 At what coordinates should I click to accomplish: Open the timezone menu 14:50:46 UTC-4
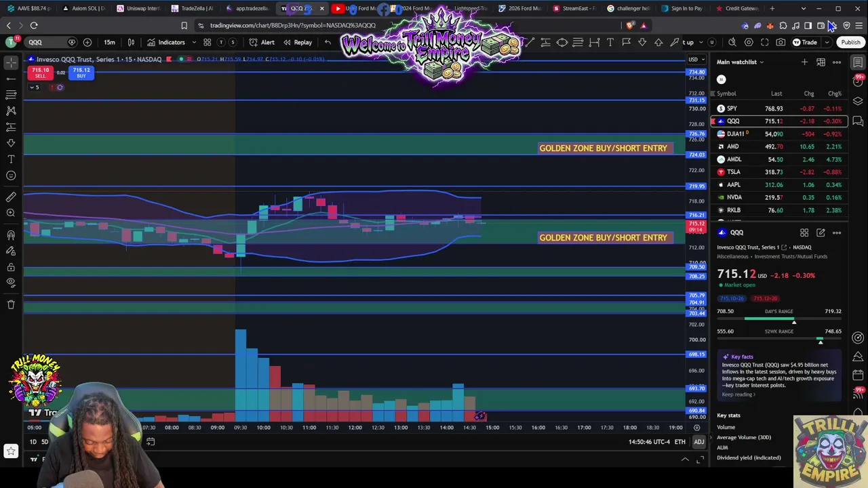pos(649,442)
